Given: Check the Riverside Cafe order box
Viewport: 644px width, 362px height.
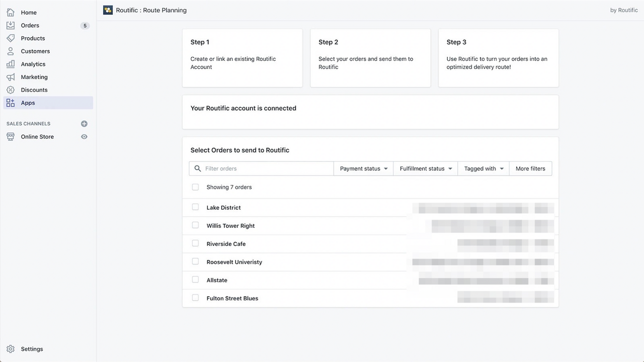Looking at the screenshot, I should click(195, 243).
